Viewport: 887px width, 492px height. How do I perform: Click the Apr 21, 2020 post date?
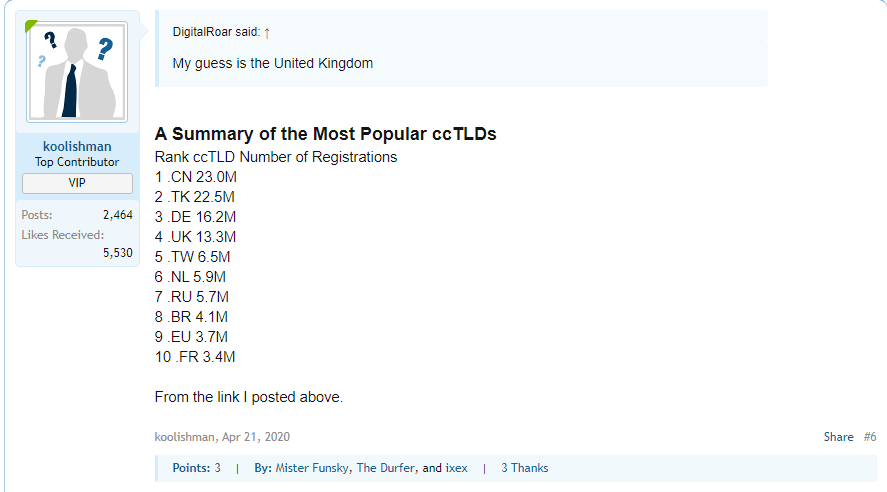(x=256, y=437)
